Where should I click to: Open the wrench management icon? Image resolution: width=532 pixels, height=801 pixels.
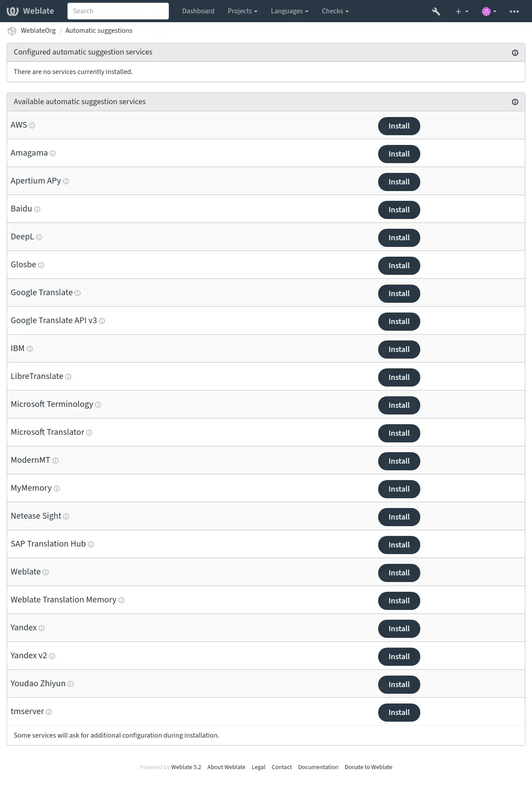pos(436,12)
